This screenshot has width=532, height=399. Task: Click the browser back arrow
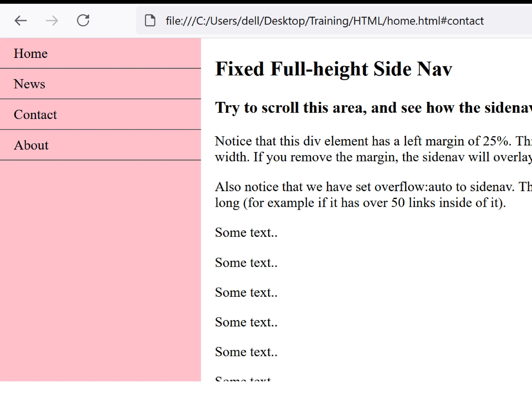[21, 21]
